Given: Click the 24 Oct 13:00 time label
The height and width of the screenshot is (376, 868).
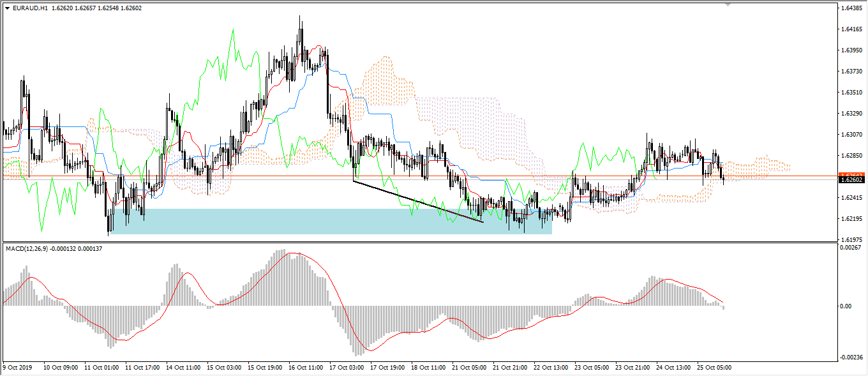Looking at the screenshot, I should (673, 368).
